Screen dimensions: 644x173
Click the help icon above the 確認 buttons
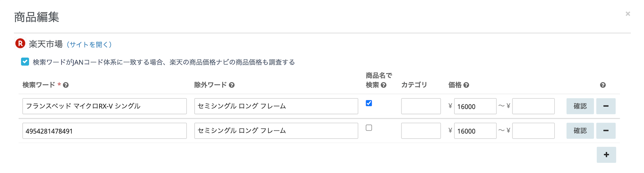click(603, 85)
